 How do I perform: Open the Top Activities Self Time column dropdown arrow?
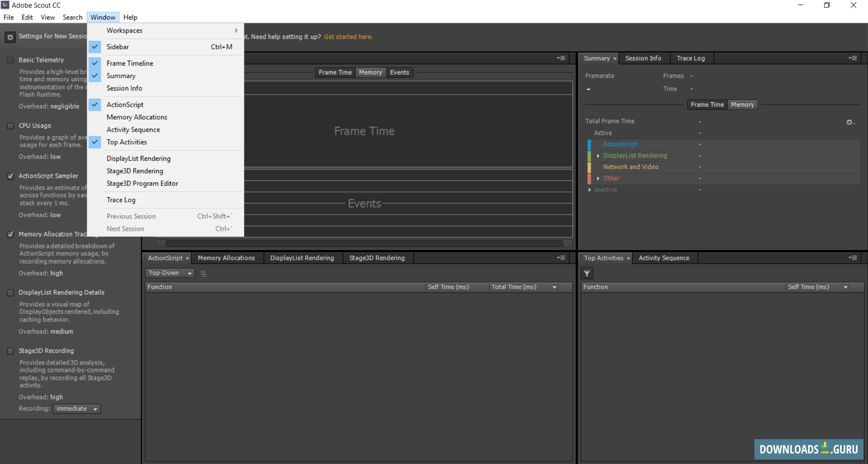[845, 287]
